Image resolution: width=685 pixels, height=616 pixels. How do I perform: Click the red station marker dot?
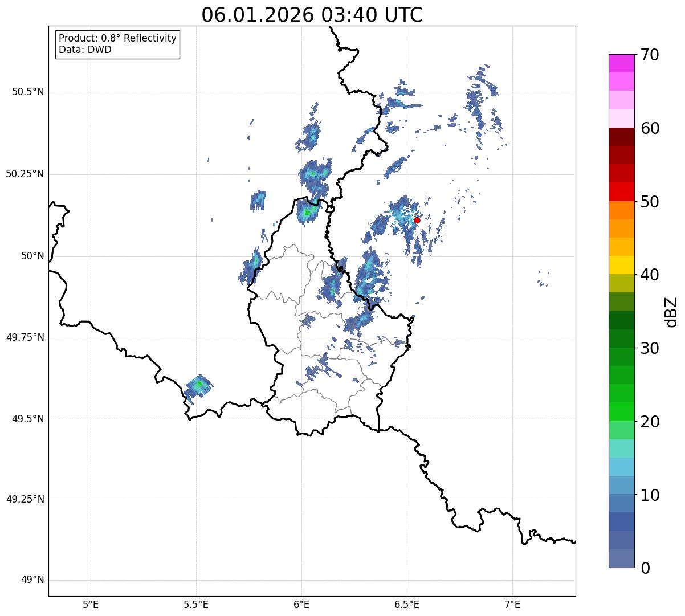417,220
